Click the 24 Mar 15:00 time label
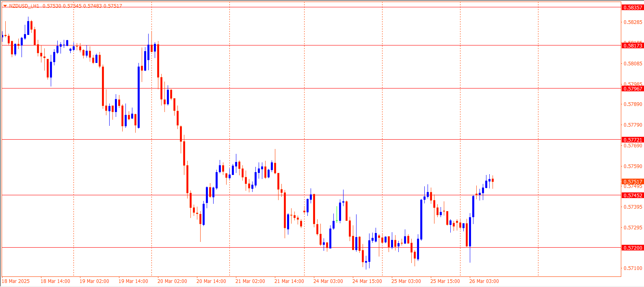Screen dimensions: 644x287 tap(367, 281)
